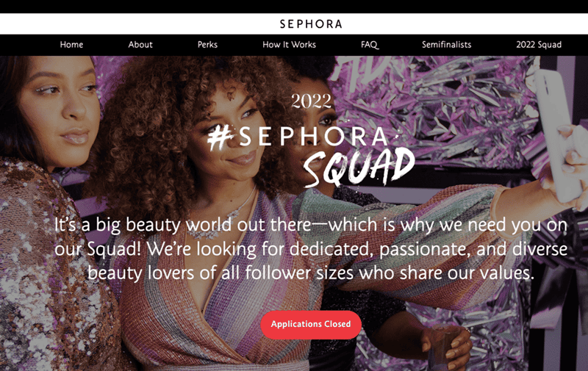Open the 2022 Squad page
The width and height of the screenshot is (588, 371).
539,45
